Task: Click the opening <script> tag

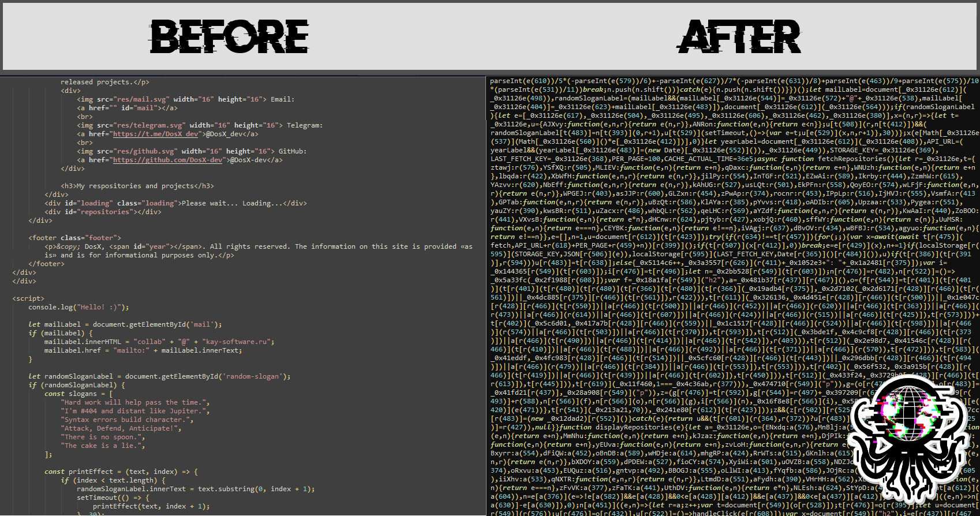Action: (x=29, y=298)
